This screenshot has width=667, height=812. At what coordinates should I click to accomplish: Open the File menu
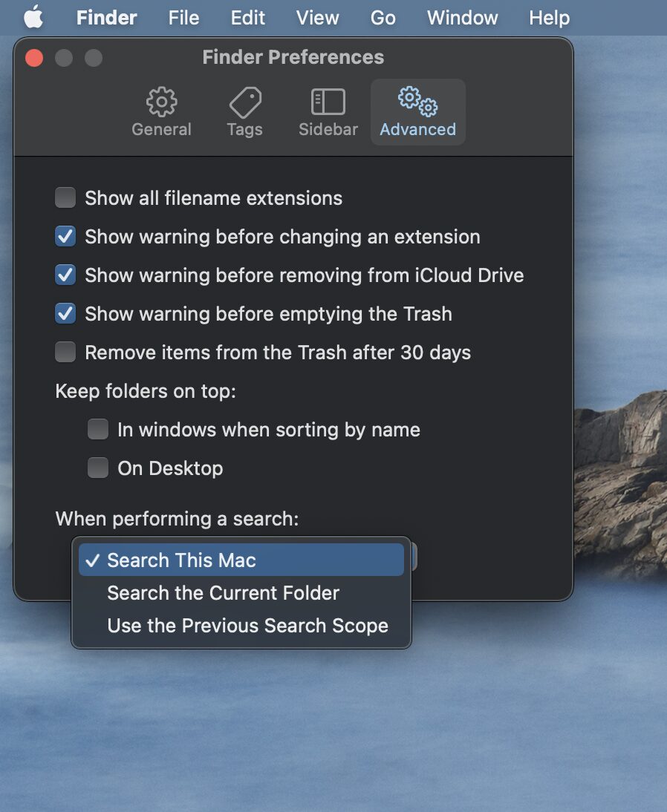(x=183, y=17)
